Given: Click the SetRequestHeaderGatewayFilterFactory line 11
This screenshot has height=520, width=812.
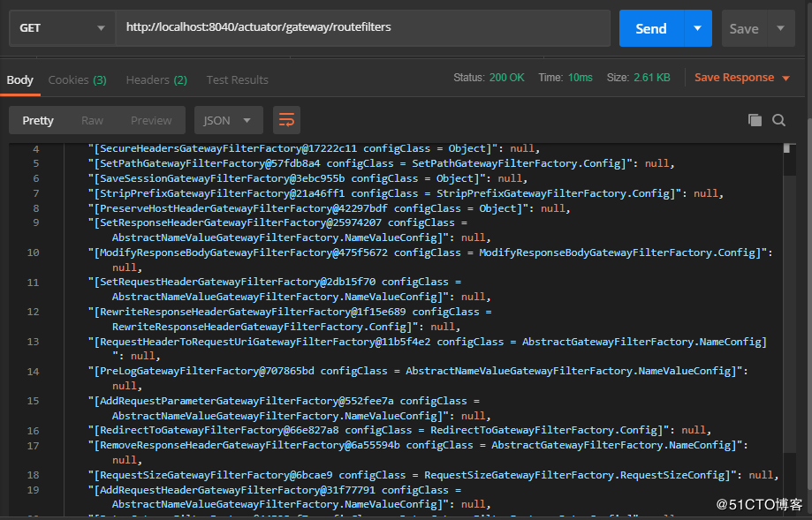Looking at the screenshot, I should [290, 290].
